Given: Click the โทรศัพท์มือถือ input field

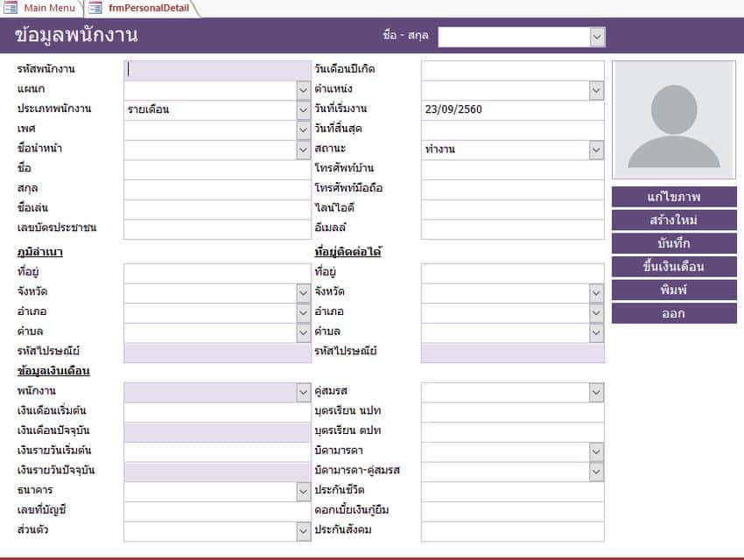Looking at the screenshot, I should tap(512, 190).
